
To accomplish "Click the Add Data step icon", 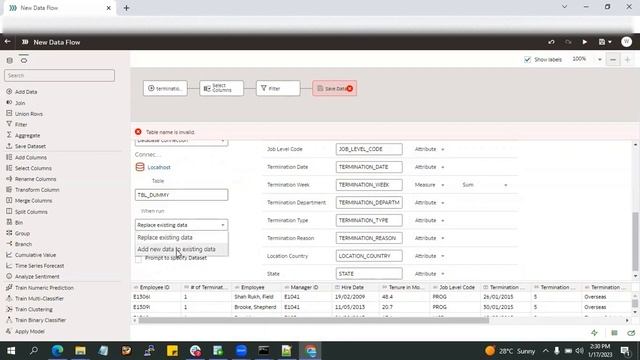I will [9, 91].
